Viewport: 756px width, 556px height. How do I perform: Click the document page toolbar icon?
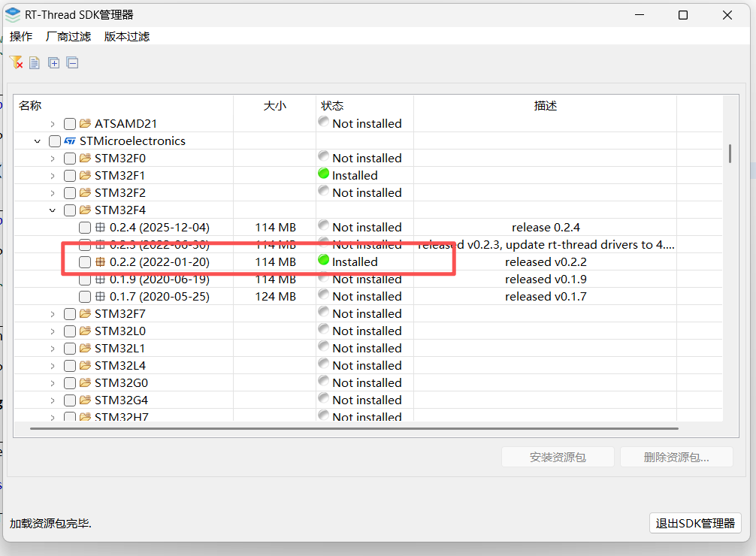click(x=35, y=62)
